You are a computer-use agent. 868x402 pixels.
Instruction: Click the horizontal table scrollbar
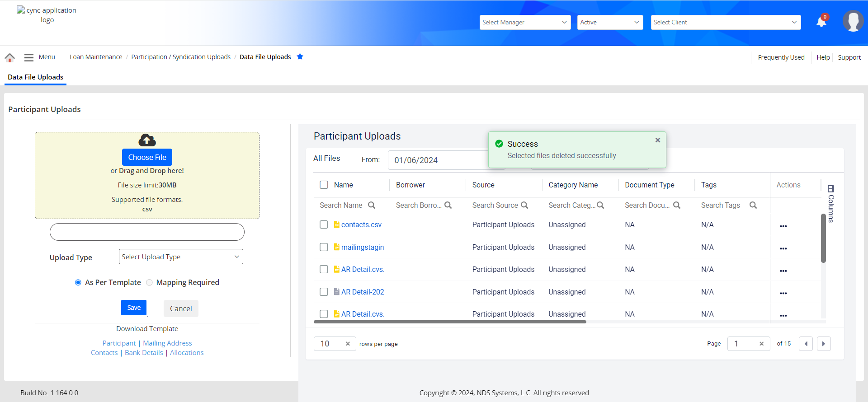click(450, 322)
